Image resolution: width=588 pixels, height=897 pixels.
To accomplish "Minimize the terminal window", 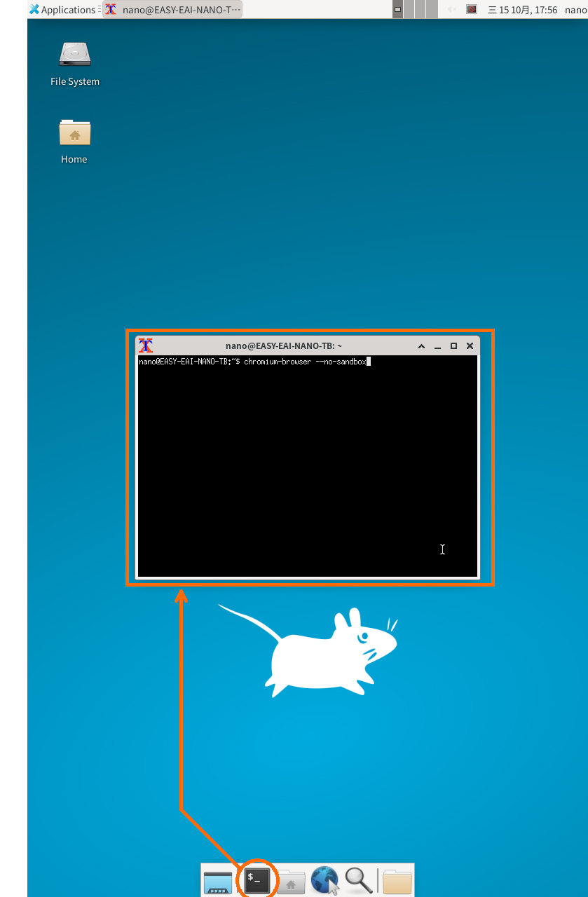I will pyautogui.click(x=437, y=345).
